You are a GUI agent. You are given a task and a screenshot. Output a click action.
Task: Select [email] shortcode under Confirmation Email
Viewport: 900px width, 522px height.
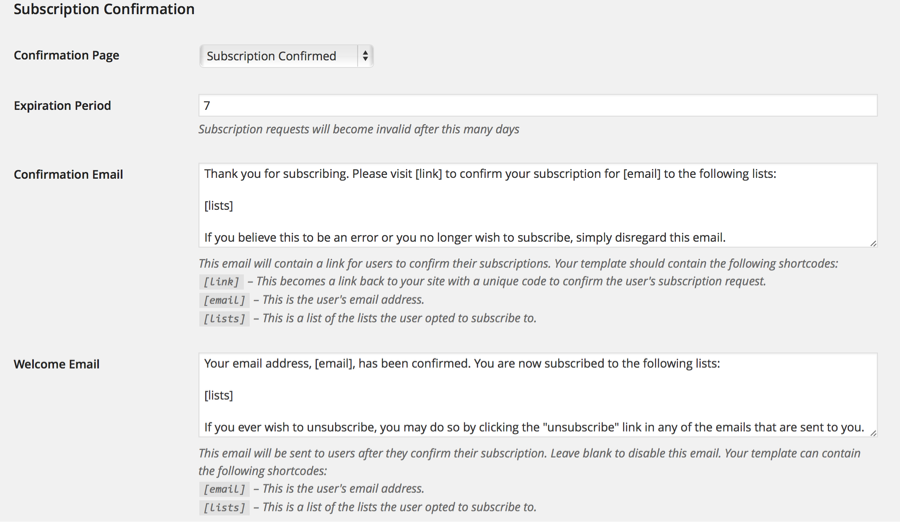(x=224, y=300)
